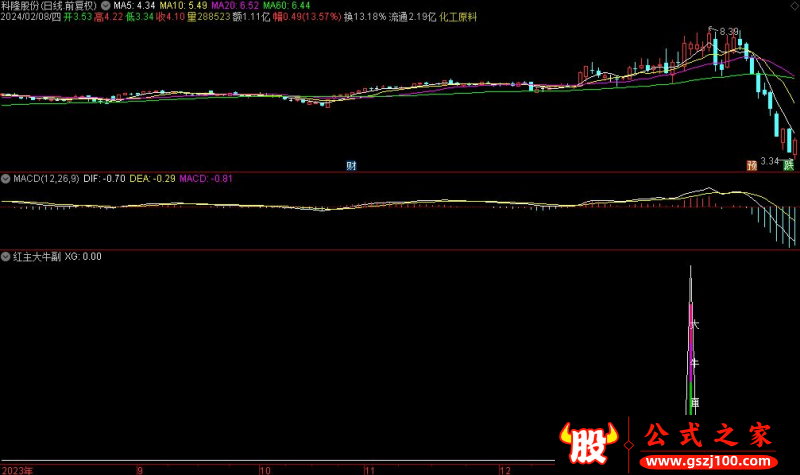Open the dropdown arrow beside the MA5 label
Image resolution: width=800 pixels, height=475 pixels.
(107, 6)
